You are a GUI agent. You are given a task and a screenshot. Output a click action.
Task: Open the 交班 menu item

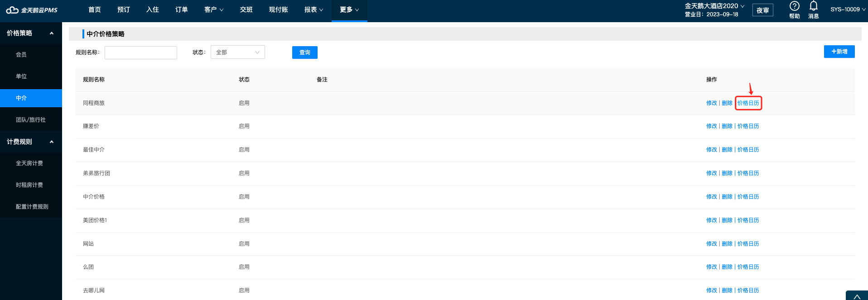[246, 10]
